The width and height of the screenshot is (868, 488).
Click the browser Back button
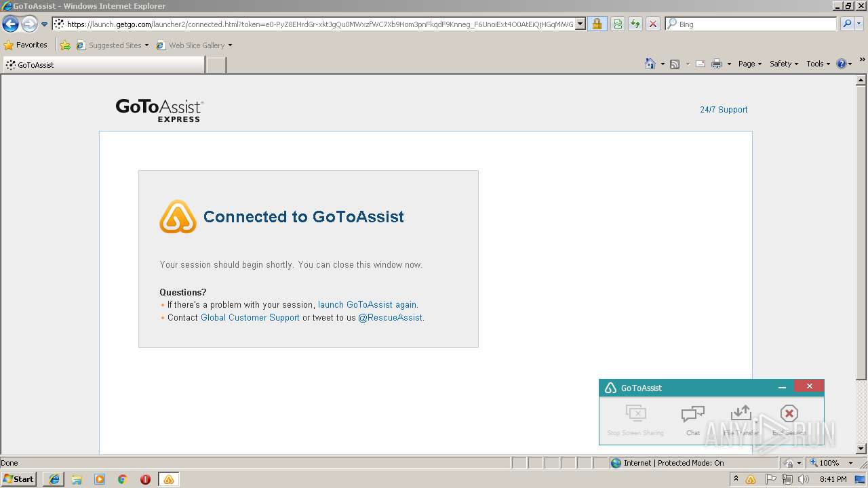(10, 24)
